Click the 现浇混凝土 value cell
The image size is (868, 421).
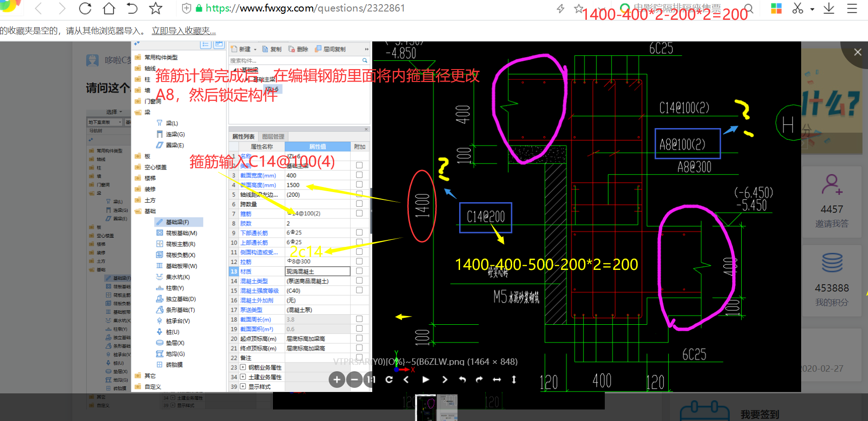(318, 271)
